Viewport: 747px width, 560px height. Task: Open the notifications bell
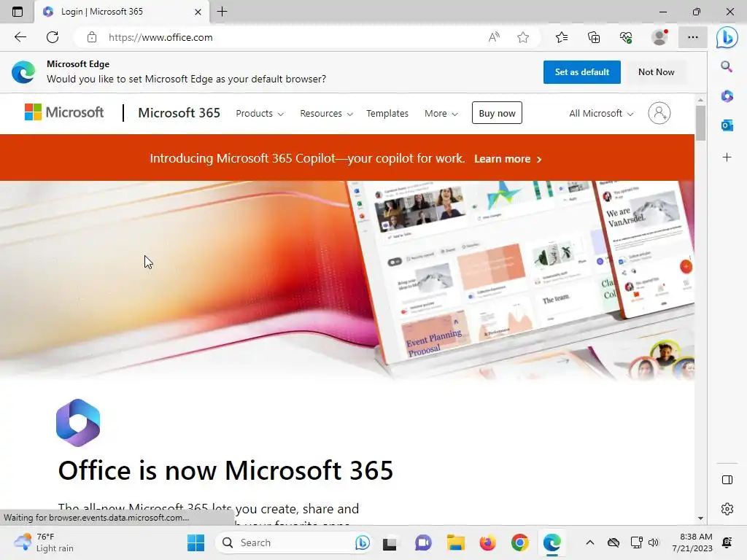[x=727, y=542]
